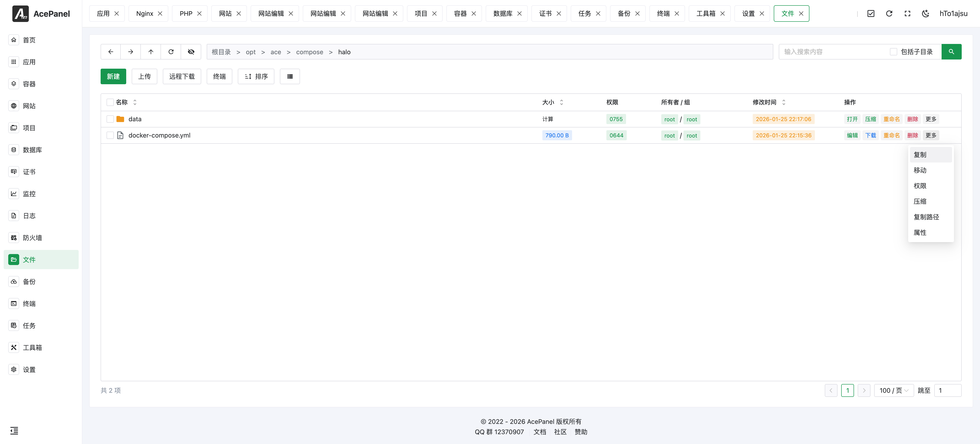Go up one directory with up arrow
Viewport: 980px width, 444px height.
(x=151, y=52)
